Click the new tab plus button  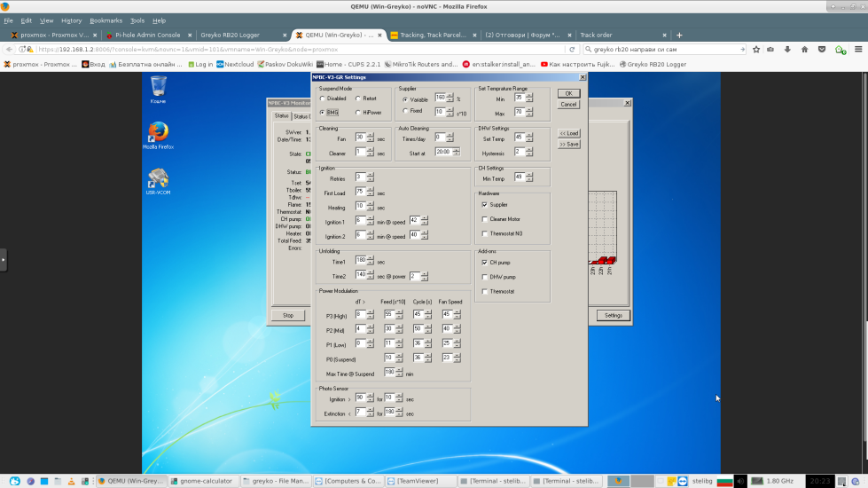point(678,35)
